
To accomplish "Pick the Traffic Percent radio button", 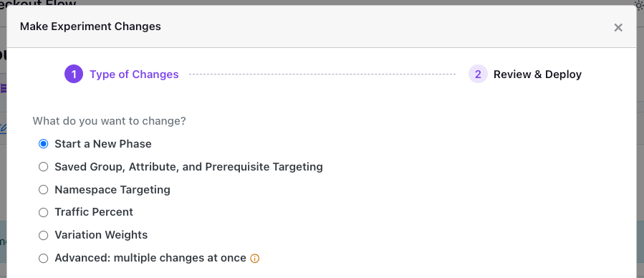I will pyautogui.click(x=43, y=212).
